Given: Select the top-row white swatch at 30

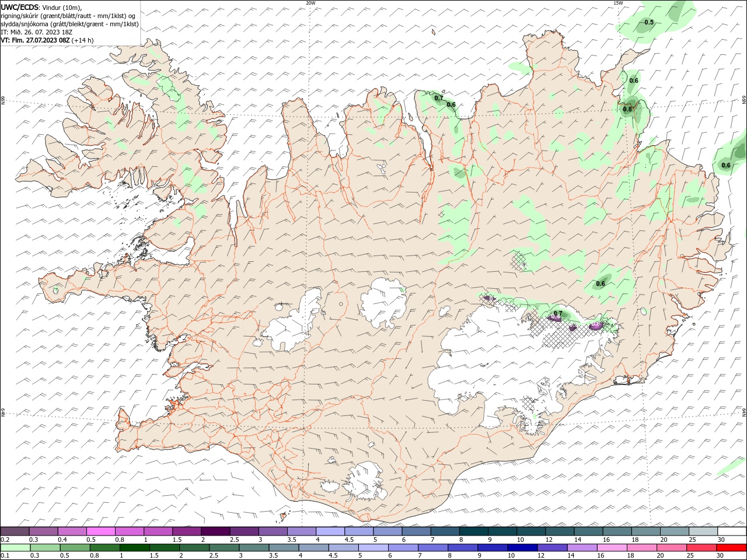Looking at the screenshot, I should coord(732,531).
